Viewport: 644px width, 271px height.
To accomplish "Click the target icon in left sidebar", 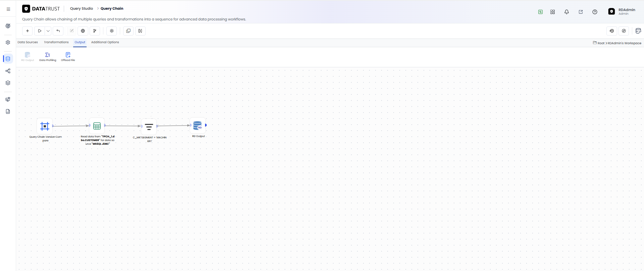I will click(x=8, y=26).
